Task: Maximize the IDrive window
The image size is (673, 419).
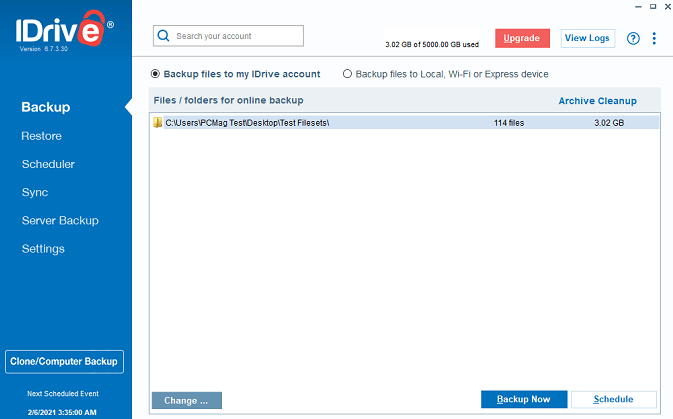Action: [653, 6]
